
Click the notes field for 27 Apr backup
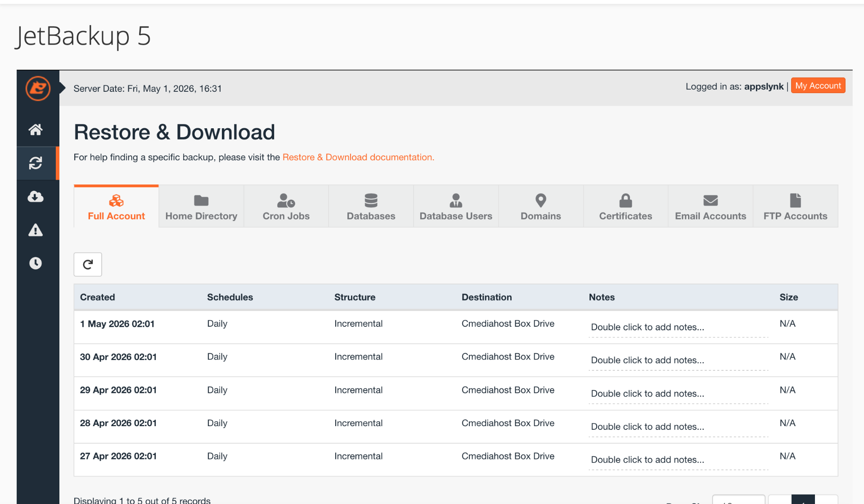[x=678, y=459]
